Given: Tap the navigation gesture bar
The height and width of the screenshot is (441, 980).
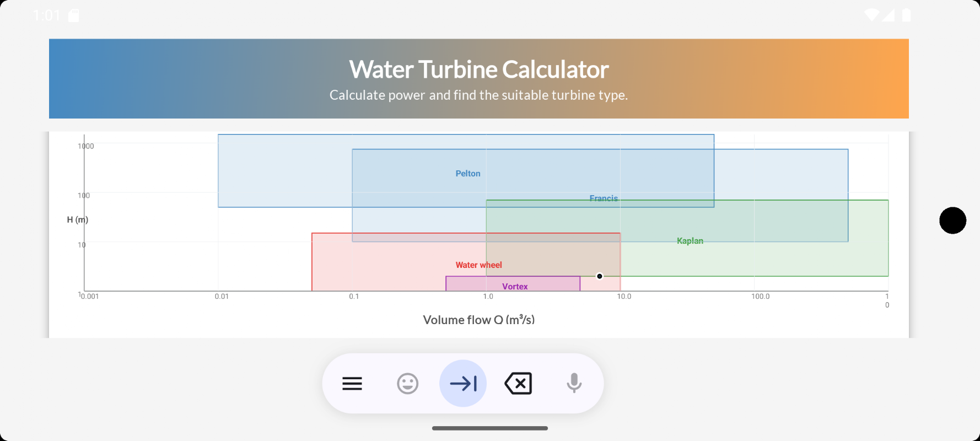Looking at the screenshot, I should click(490, 428).
